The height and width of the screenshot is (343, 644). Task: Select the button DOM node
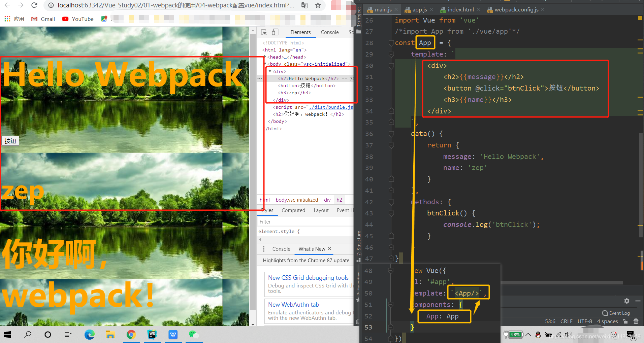tap(307, 85)
